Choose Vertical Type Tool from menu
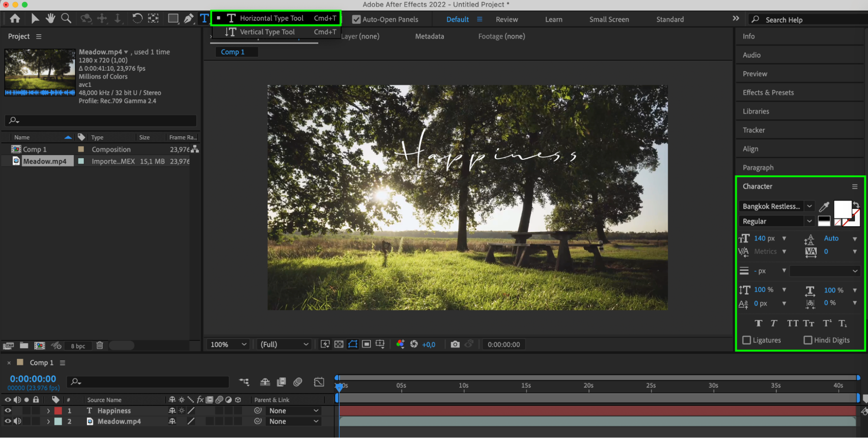 [267, 32]
